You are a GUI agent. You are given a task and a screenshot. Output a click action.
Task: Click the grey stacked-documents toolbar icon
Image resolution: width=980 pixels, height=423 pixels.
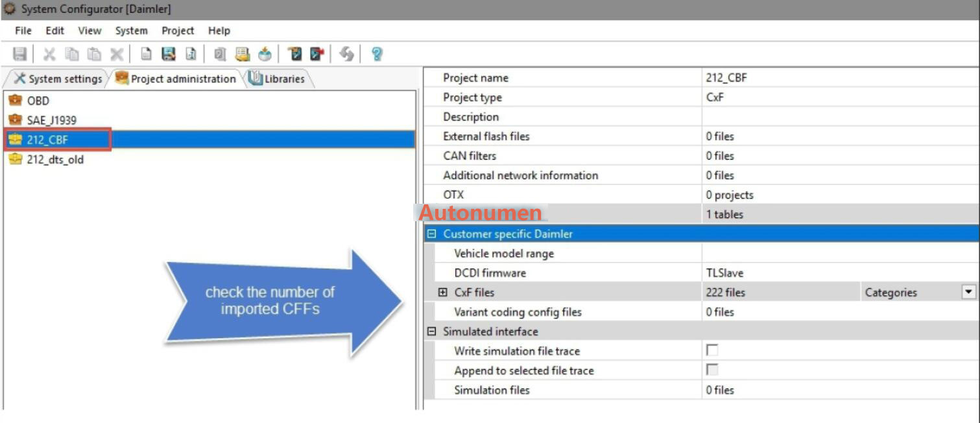click(220, 54)
